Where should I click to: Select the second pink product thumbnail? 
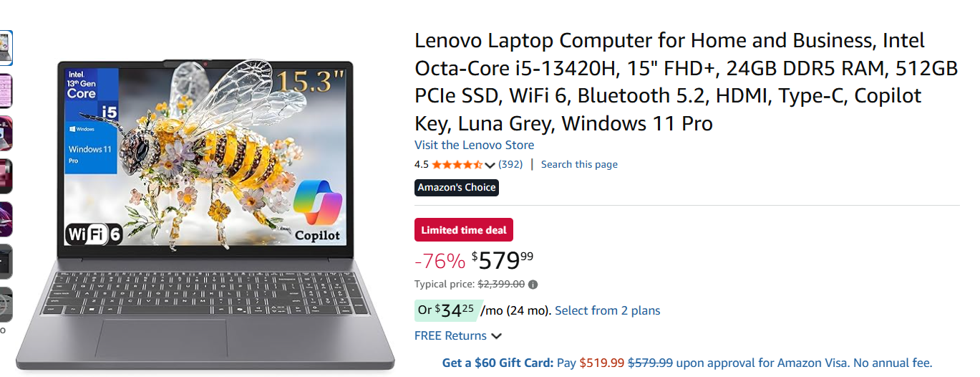[5, 90]
